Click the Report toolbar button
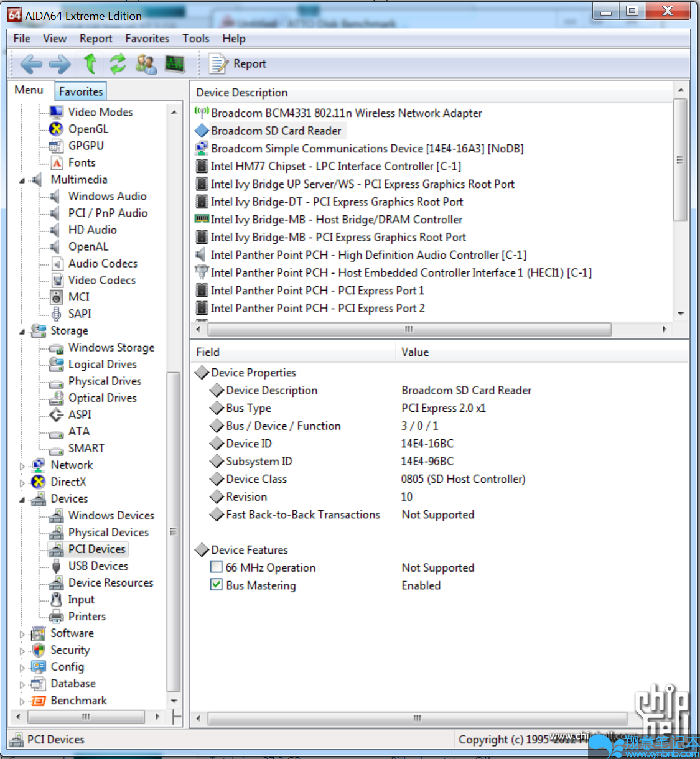The image size is (700, 759). pyautogui.click(x=238, y=64)
